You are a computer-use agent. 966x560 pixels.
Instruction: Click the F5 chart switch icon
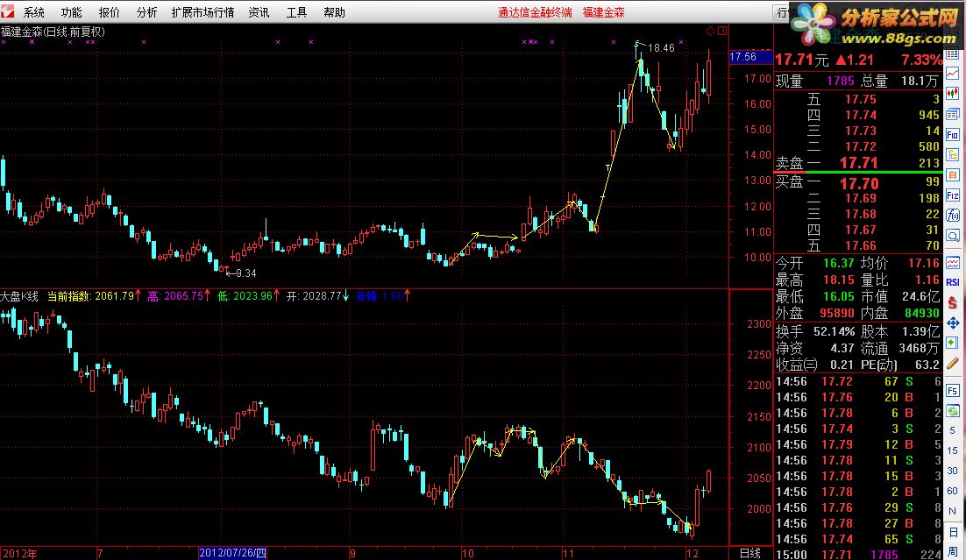click(x=953, y=391)
